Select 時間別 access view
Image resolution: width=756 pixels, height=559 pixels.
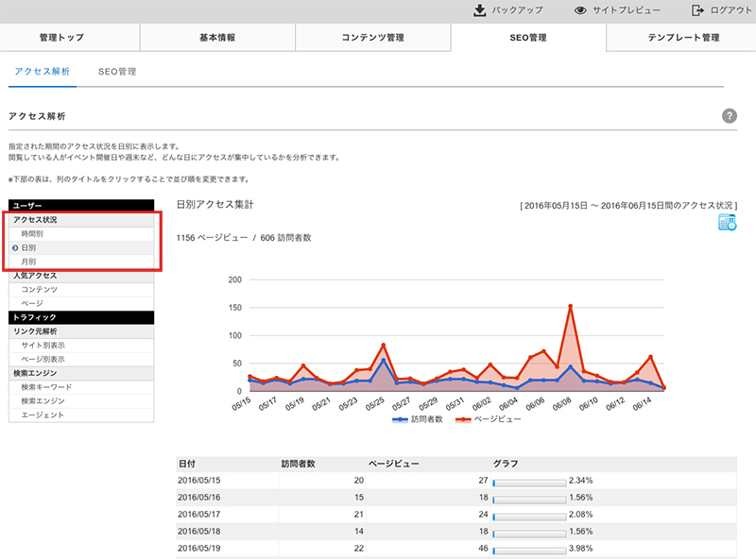pyautogui.click(x=32, y=233)
